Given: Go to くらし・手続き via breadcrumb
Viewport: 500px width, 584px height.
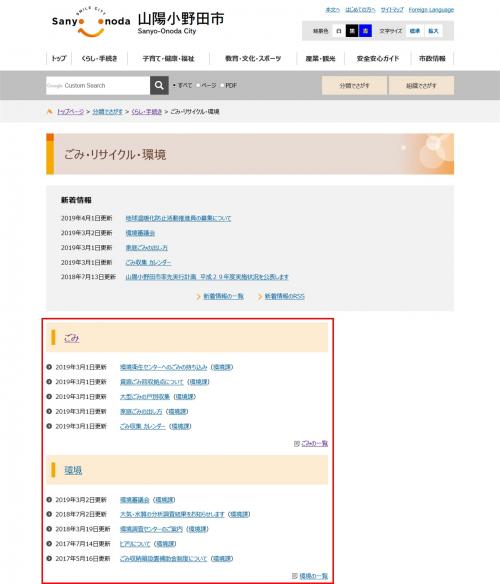Looking at the screenshot, I should tap(146, 111).
